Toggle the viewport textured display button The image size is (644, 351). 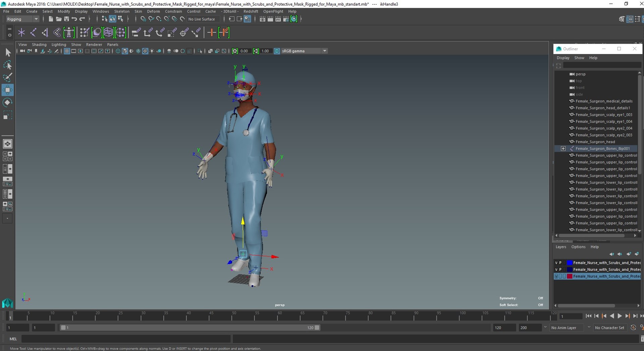(145, 51)
